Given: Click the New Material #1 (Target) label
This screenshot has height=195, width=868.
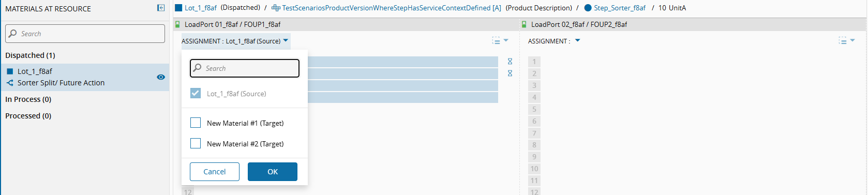Looking at the screenshot, I should pos(245,123).
